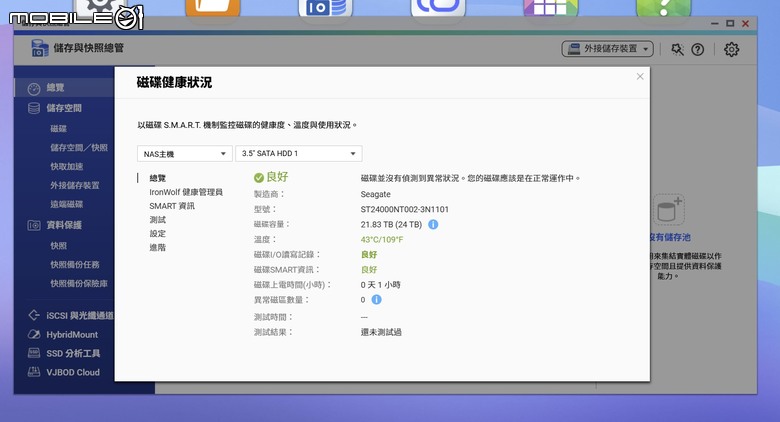Click the manufacturer value Seagate
Screen dimensions: 780x422
(376, 194)
